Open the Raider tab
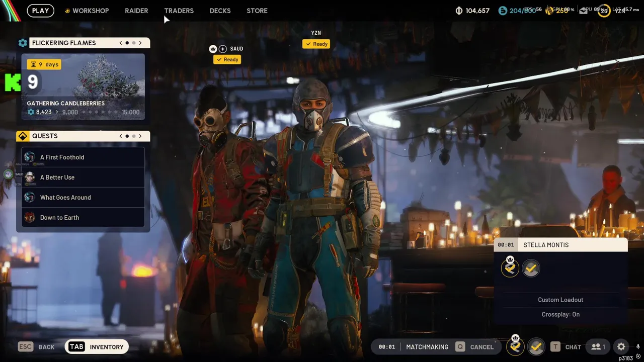Viewport: 644px width, 362px height. (x=136, y=11)
